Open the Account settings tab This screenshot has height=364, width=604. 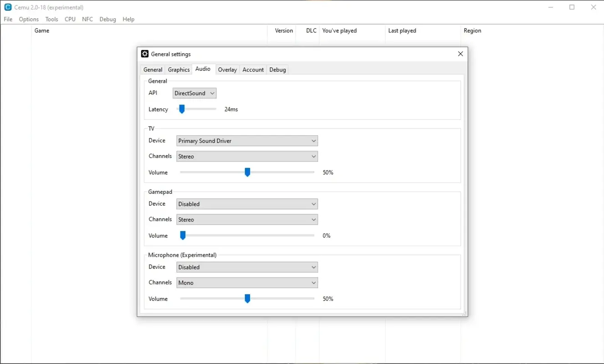253,69
